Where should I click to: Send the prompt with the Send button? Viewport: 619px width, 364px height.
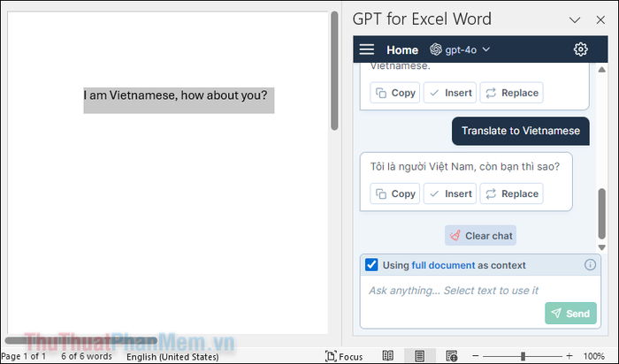tap(570, 313)
